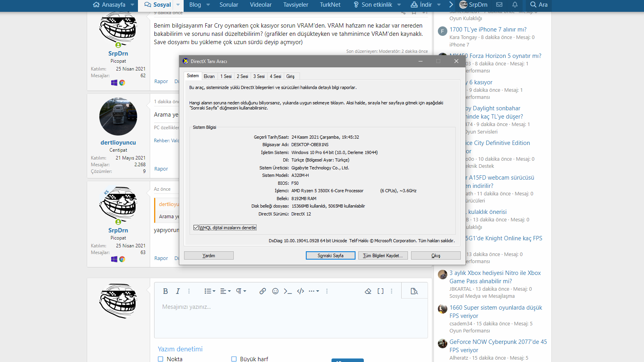This screenshot has width=644, height=362.
Task: Click the Sonraki Sayfa button
Action: pyautogui.click(x=331, y=256)
